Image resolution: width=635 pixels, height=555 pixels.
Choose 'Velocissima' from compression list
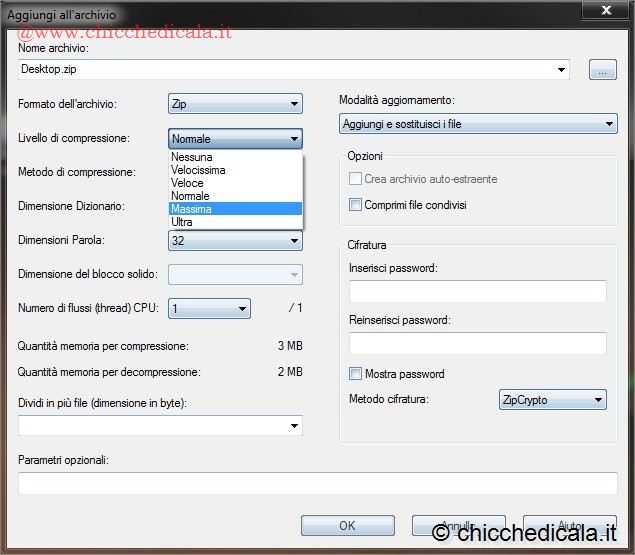click(x=198, y=170)
